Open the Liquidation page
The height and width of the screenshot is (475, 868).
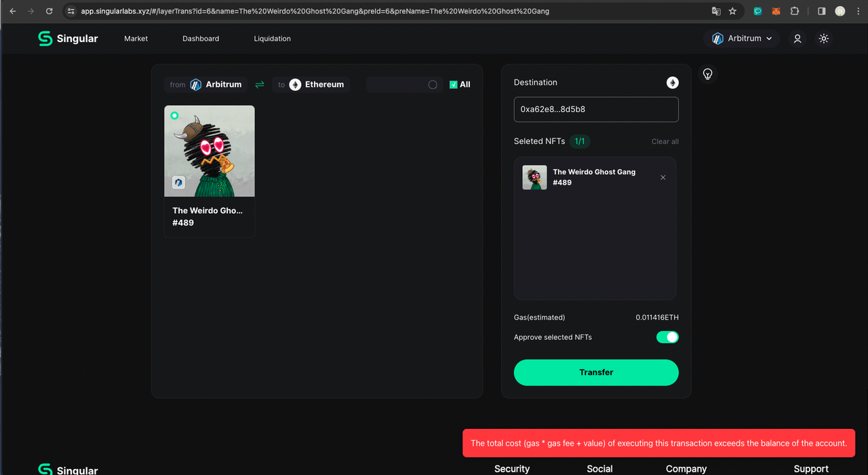coord(272,39)
